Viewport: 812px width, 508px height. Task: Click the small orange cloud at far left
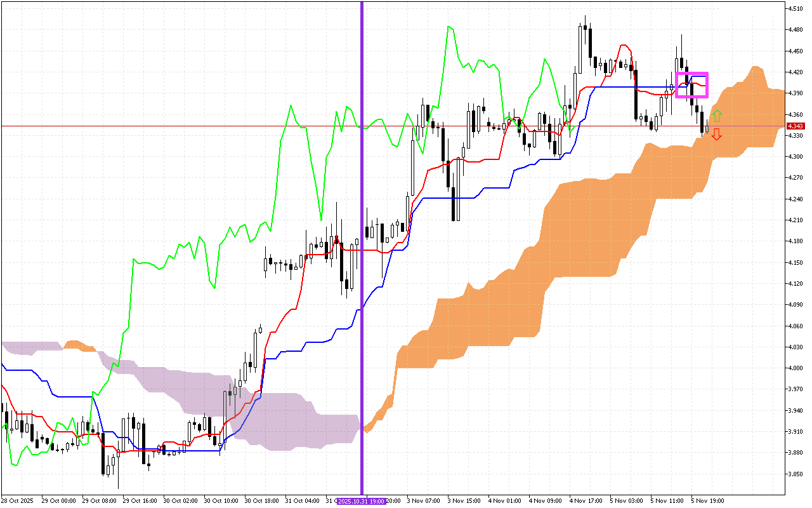[79, 346]
